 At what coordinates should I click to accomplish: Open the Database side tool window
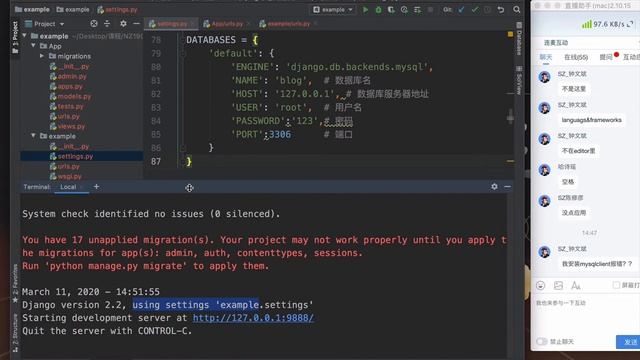pos(519,39)
